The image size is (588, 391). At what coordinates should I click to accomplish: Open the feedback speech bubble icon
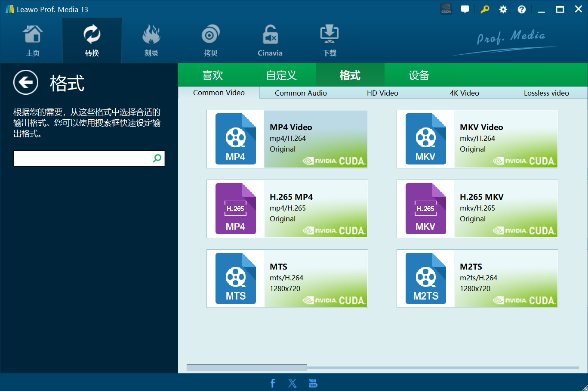[x=465, y=9]
